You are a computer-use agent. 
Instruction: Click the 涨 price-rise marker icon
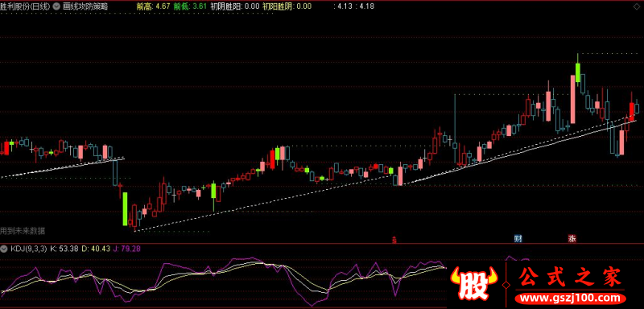(x=572, y=238)
